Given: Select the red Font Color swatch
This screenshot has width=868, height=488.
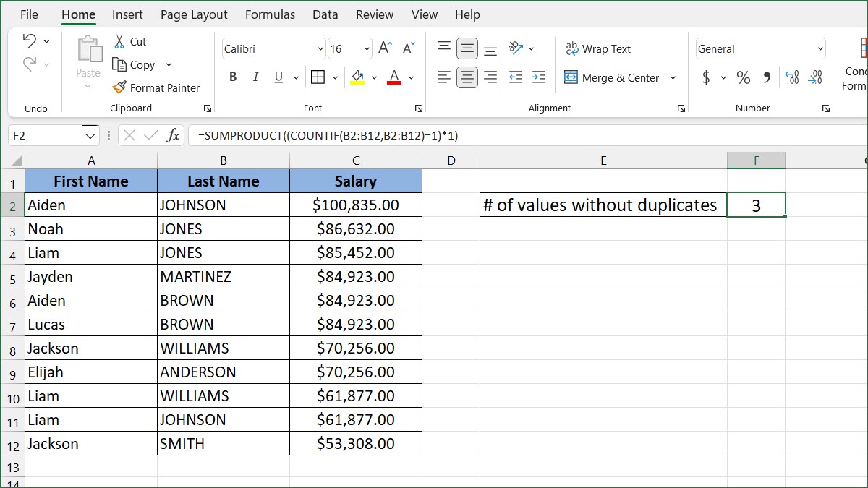Looking at the screenshot, I should point(393,77).
